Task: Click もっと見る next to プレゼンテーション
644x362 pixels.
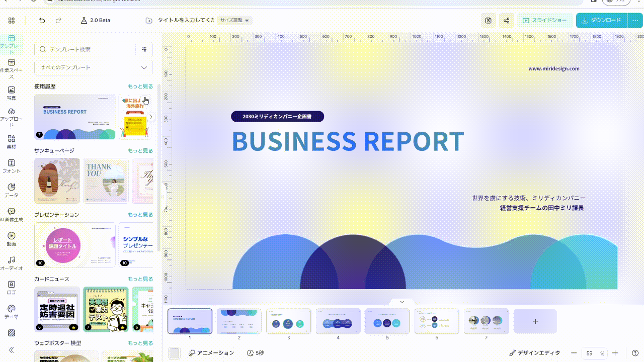Action: [140, 215]
